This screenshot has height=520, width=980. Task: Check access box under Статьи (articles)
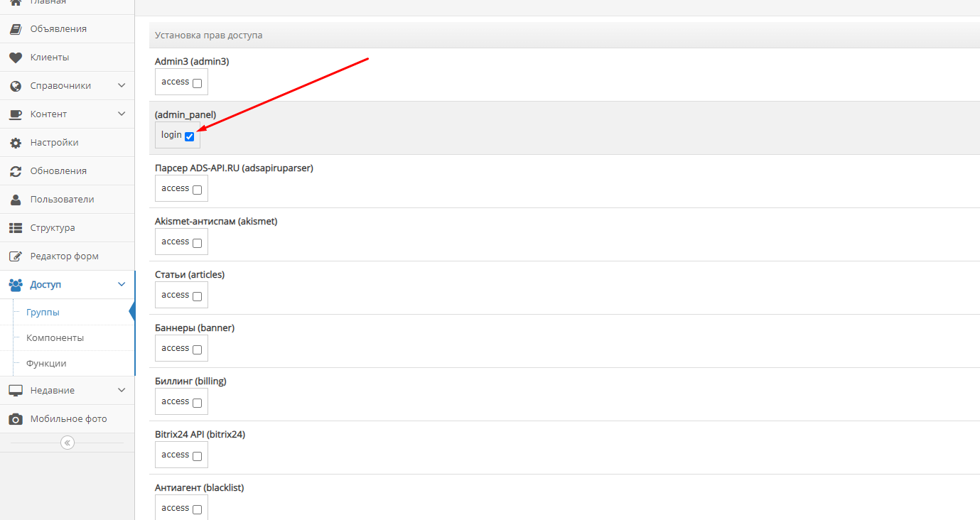pyautogui.click(x=197, y=296)
